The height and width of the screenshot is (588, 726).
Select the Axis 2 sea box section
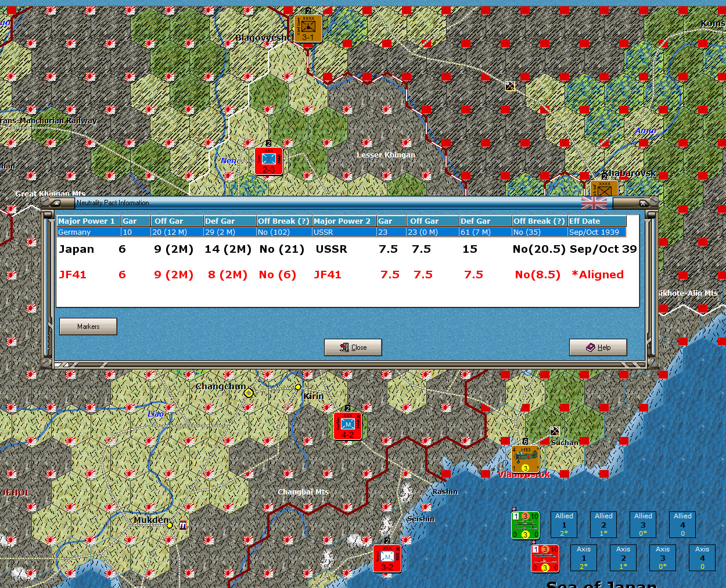623,557
